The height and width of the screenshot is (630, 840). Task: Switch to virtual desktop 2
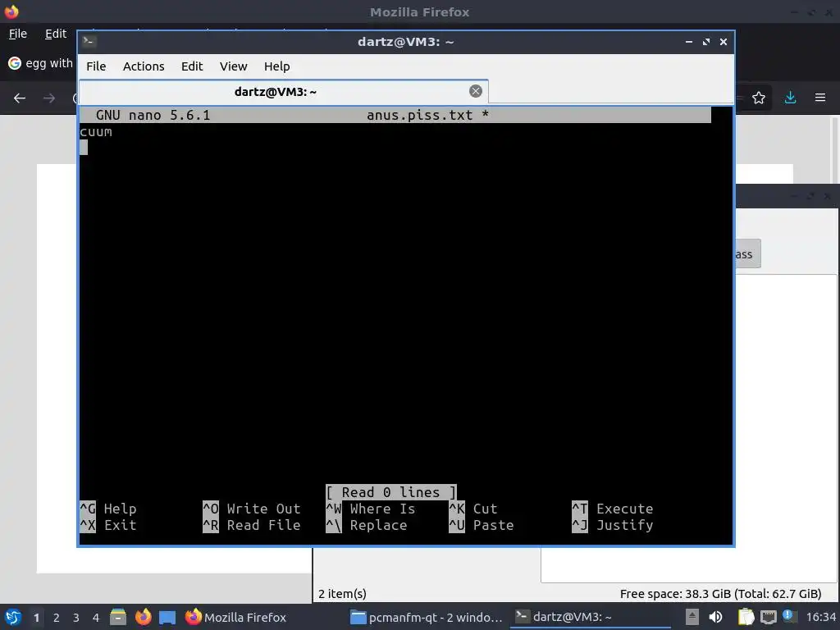[x=57, y=618]
